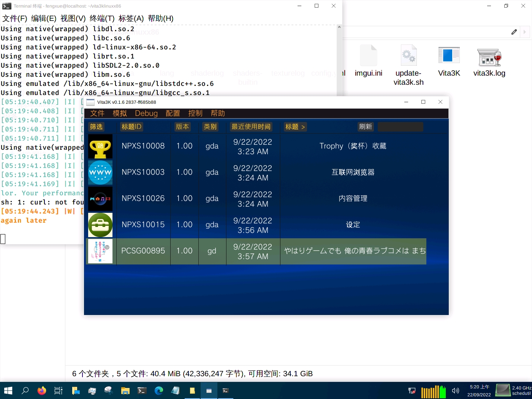This screenshot has width=532, height=399.
Task: Click the status bar text 6 个文件夹
Action: tap(90, 374)
